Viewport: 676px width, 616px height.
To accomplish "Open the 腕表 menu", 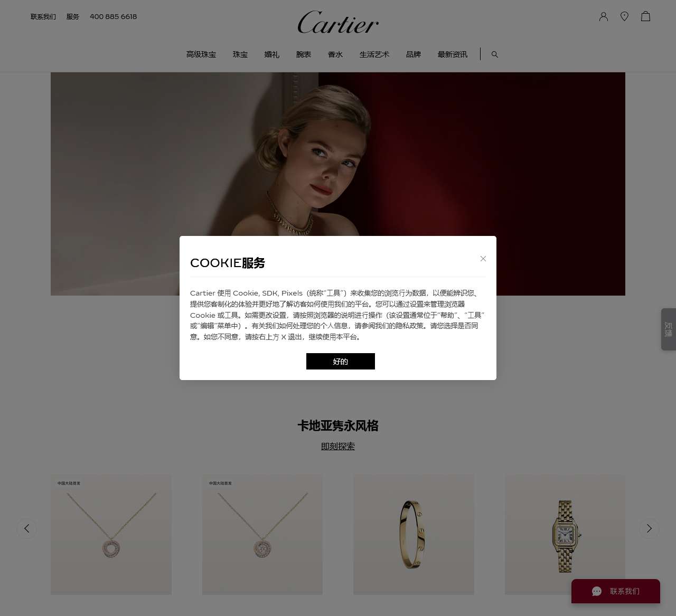I will [x=304, y=54].
